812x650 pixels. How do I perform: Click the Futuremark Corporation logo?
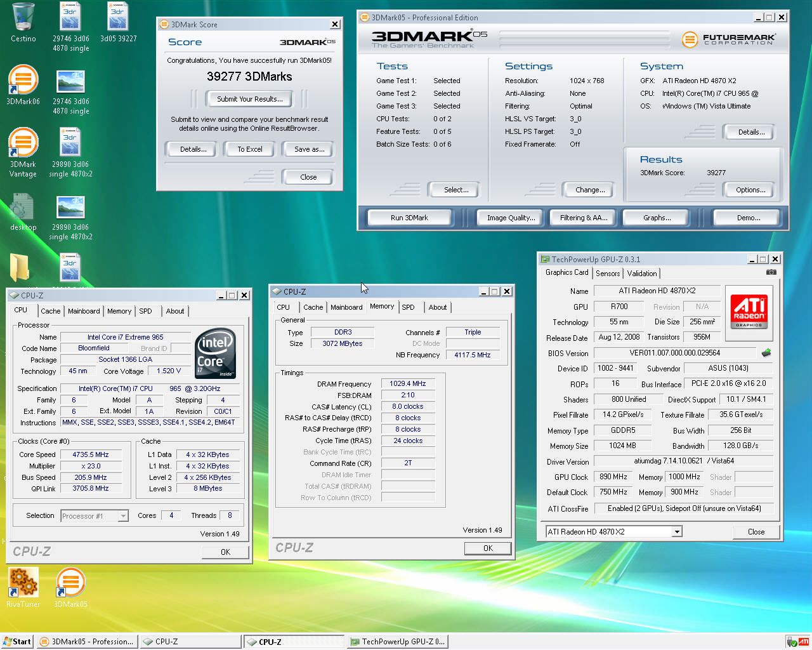729,39
